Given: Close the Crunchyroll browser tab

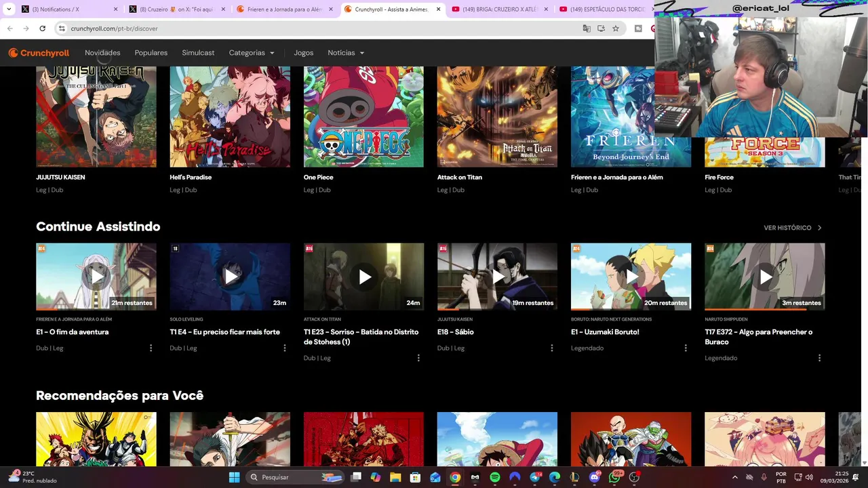Looking at the screenshot, I should pyautogui.click(x=439, y=9).
